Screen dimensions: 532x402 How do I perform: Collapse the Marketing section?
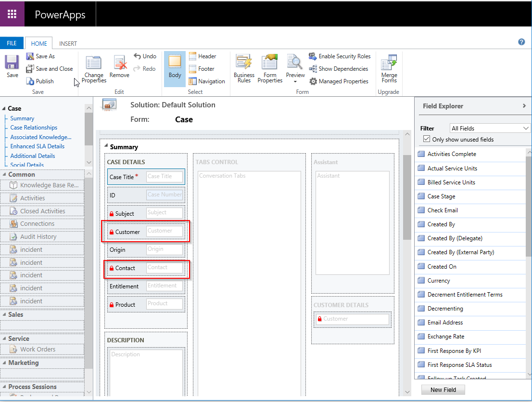point(4,363)
